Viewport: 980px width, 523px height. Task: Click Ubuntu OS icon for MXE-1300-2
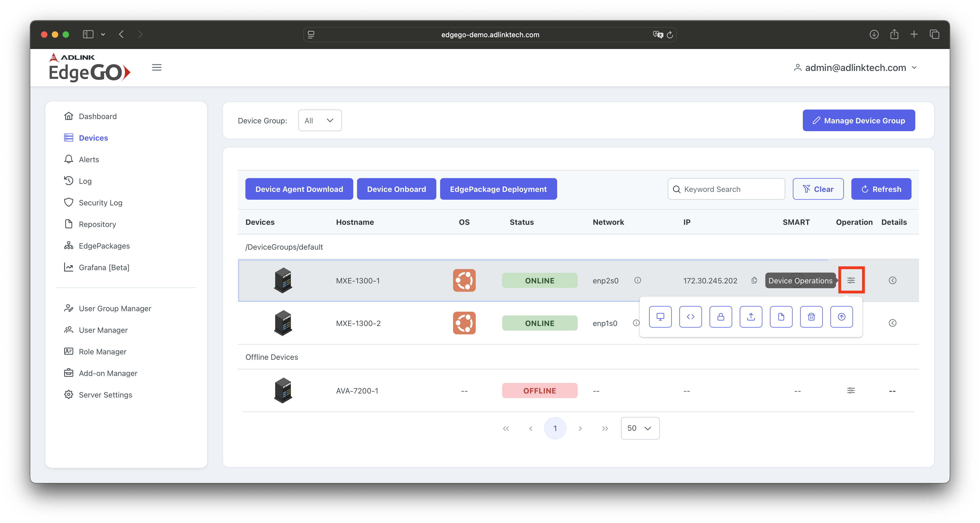[x=464, y=323]
